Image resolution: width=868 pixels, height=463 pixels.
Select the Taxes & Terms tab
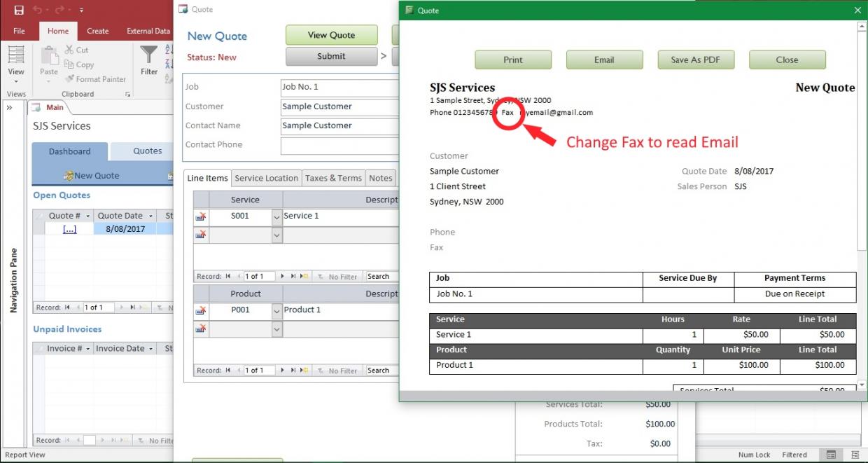tap(333, 178)
